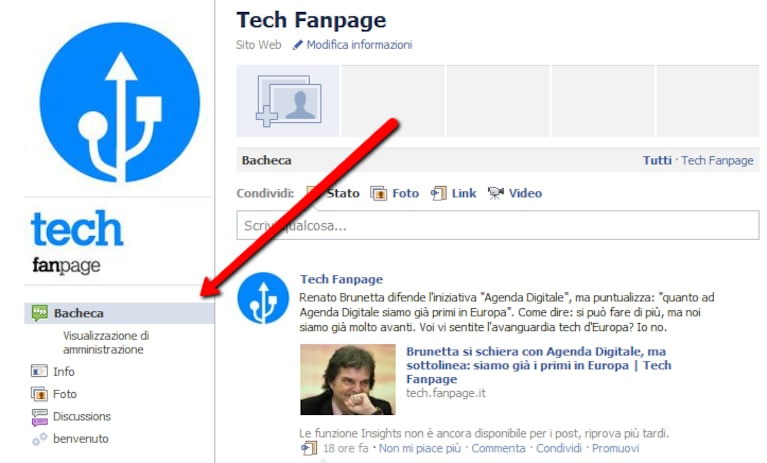
Task: Click the post author's round USB avatar
Action: (x=263, y=298)
